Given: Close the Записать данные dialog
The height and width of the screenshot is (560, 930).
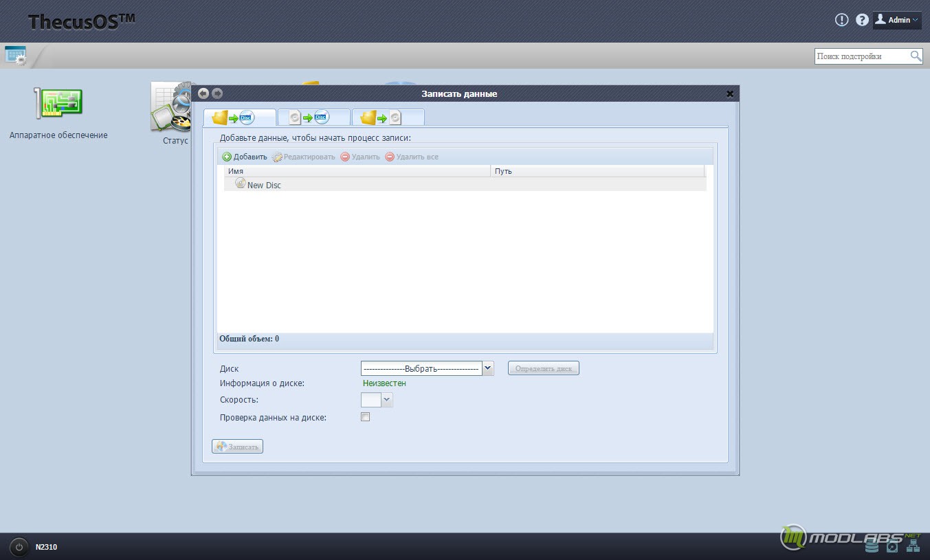Looking at the screenshot, I should coord(730,94).
